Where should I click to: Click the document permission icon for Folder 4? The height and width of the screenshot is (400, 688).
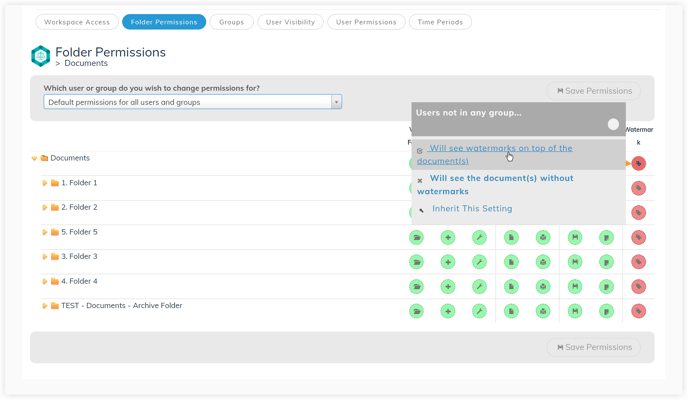pos(511,287)
